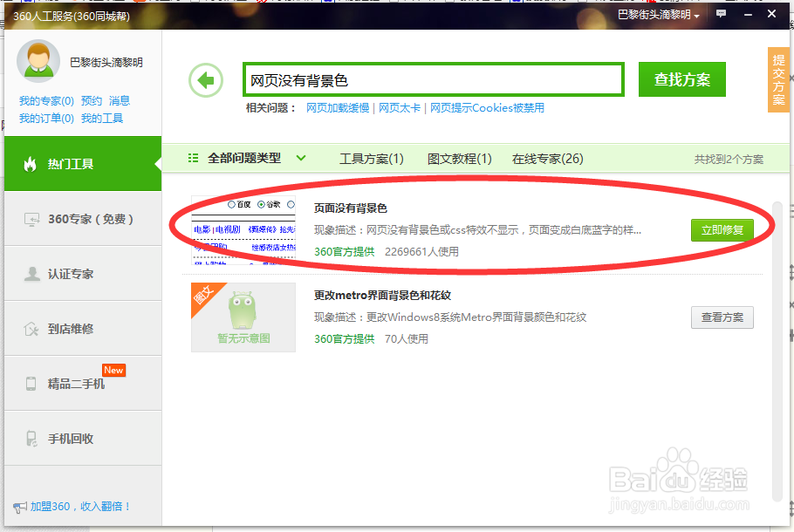Click the recycle phone icon beside 手机回收
This screenshot has width=794, height=532.
31,439
